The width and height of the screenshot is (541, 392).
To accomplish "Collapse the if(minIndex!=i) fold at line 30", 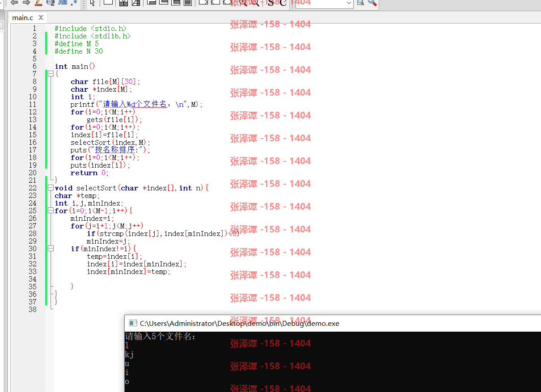I will click(51, 249).
